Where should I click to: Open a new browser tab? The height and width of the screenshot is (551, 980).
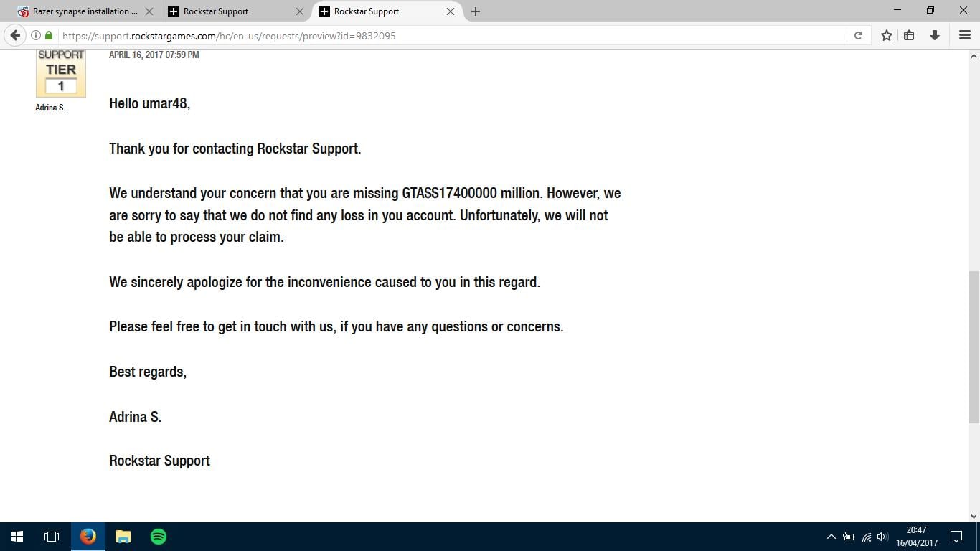(x=476, y=11)
